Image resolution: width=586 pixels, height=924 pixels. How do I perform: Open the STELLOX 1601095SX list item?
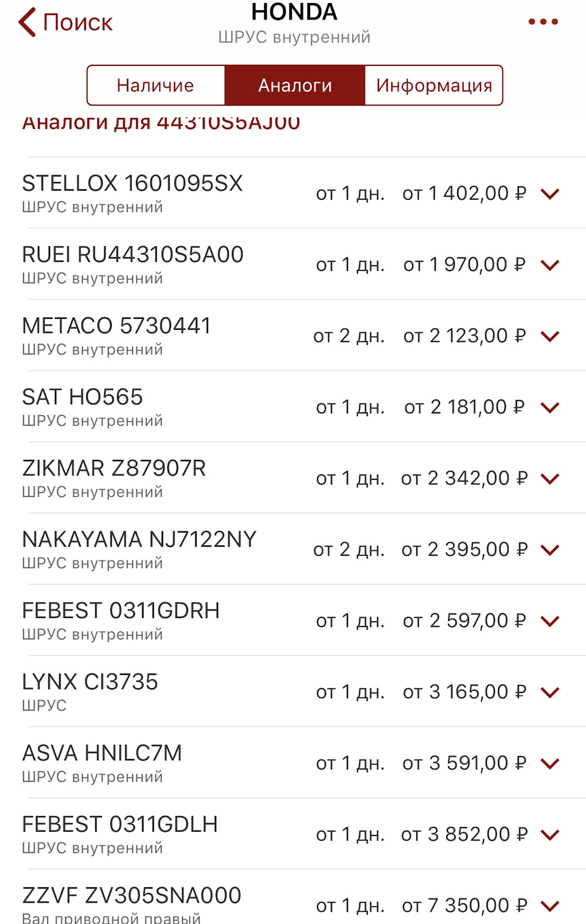(293, 193)
